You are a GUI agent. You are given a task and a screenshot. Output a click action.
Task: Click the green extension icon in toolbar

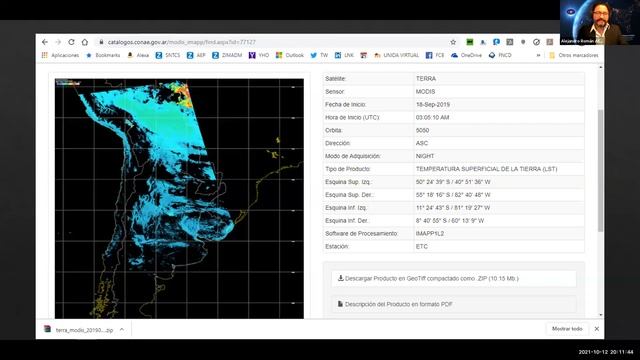click(x=470, y=42)
